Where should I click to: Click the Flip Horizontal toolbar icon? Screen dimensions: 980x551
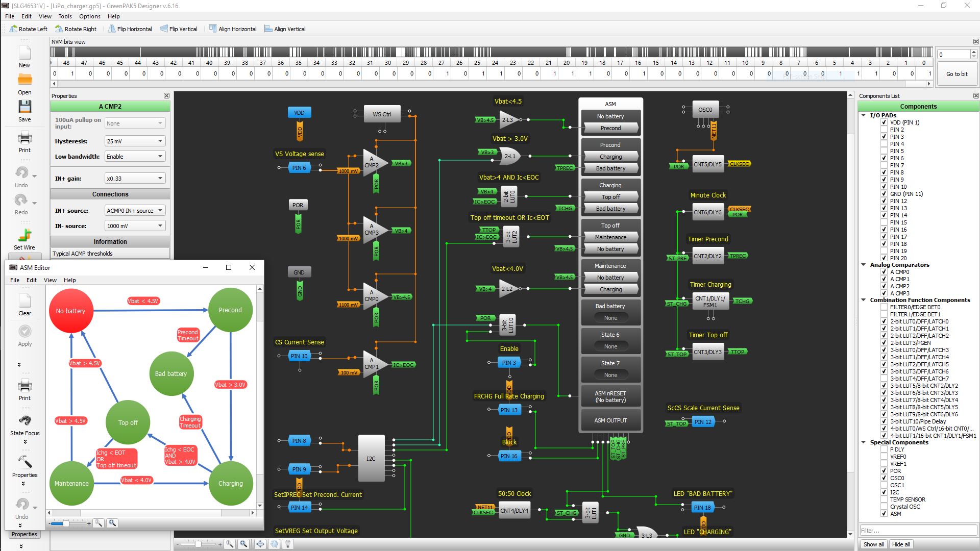[112, 29]
